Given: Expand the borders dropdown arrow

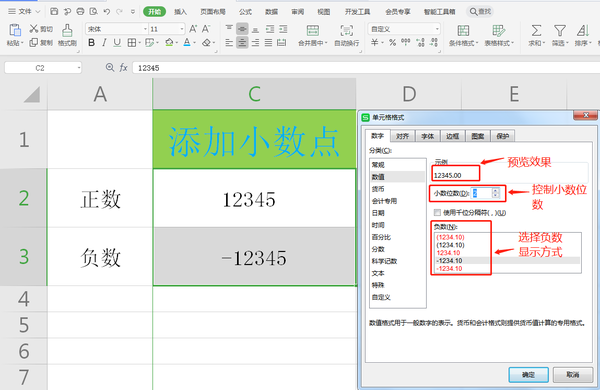Looking at the screenshot, I should click(140, 42).
